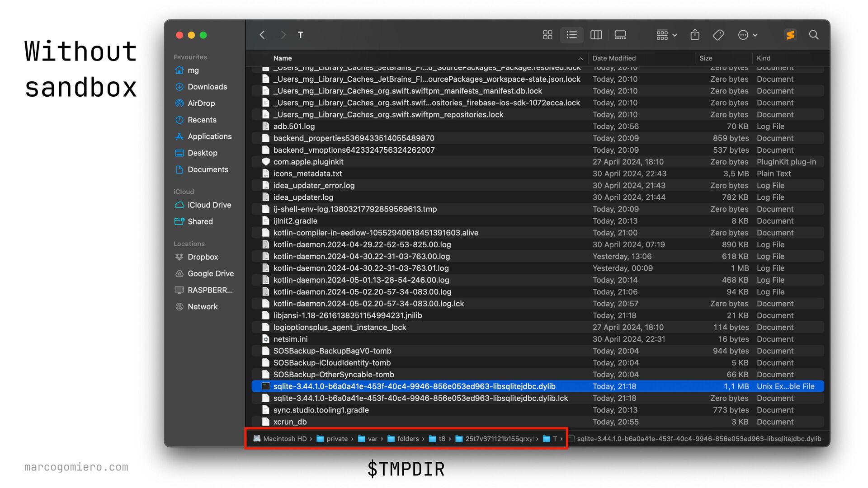This screenshot has height=488, width=868.
Task: Open Finder search magnifier
Action: pyautogui.click(x=814, y=35)
